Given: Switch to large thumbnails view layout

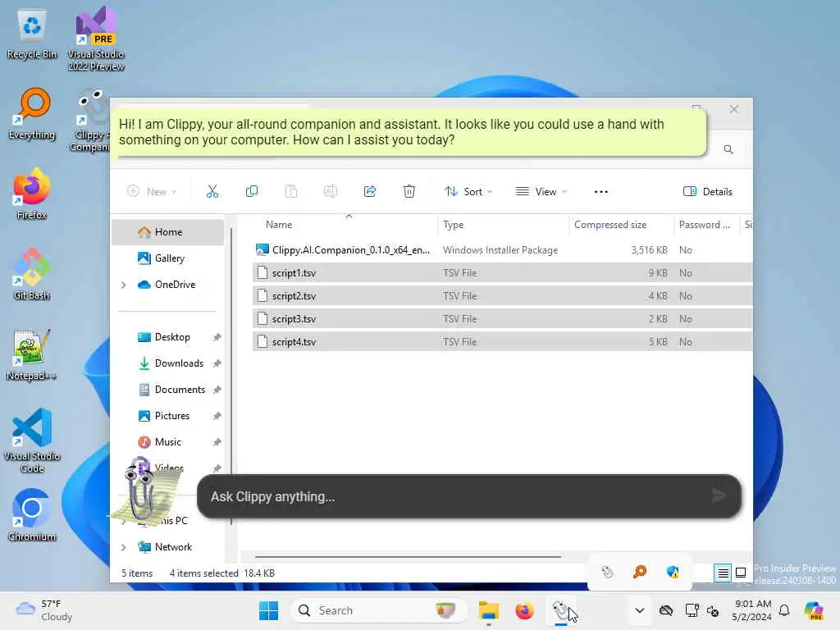Looking at the screenshot, I should 741,573.
